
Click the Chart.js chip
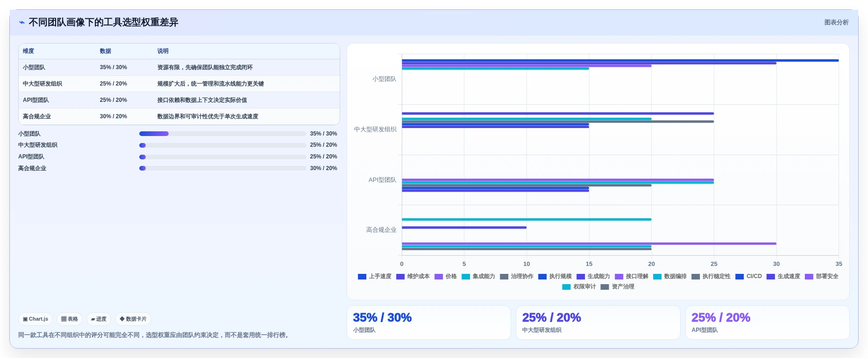tap(36, 319)
